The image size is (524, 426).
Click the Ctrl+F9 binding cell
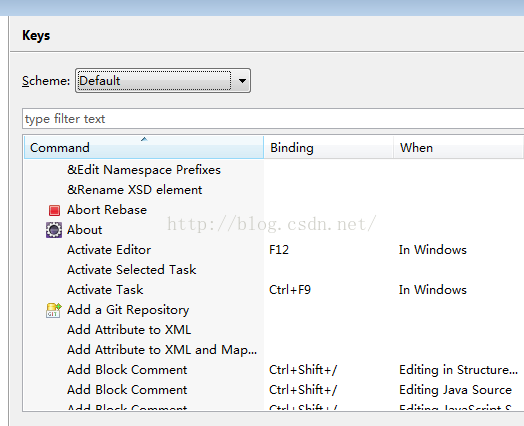coord(290,290)
